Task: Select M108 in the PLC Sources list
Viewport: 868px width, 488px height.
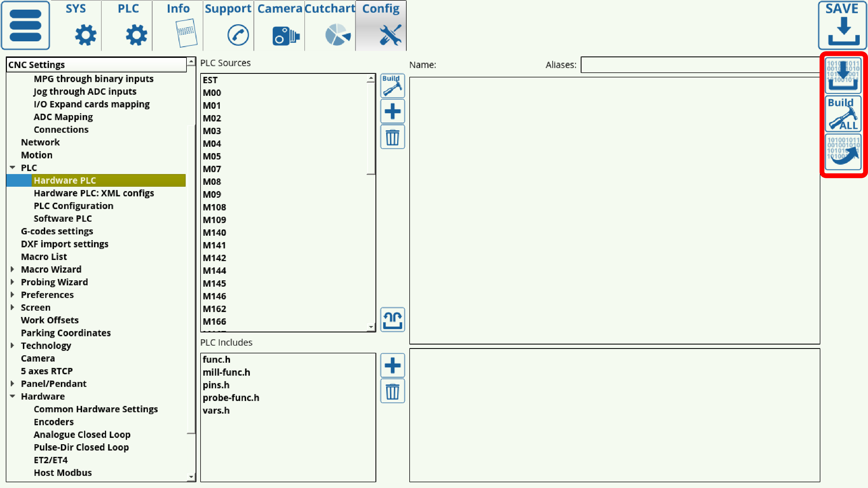Action: [x=214, y=207]
